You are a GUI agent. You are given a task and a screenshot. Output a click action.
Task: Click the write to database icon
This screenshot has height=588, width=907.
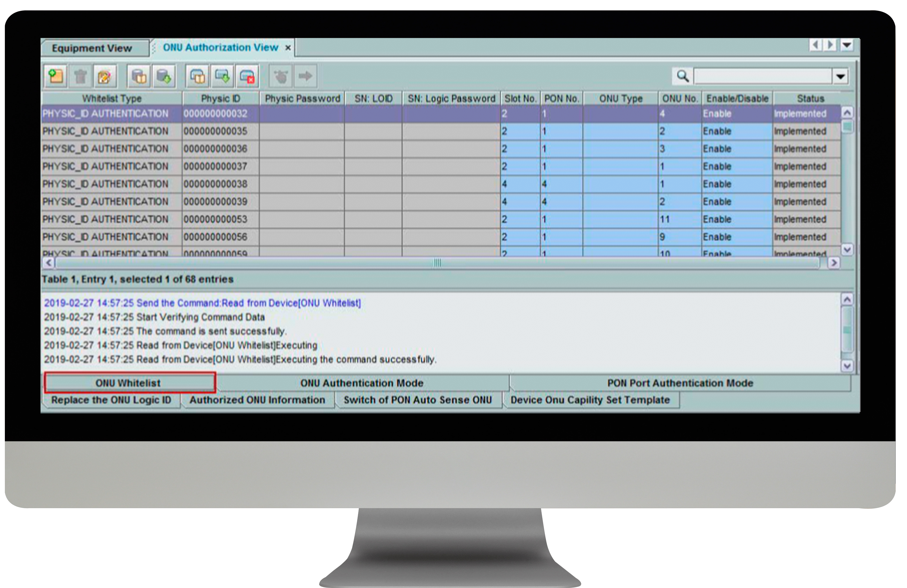[164, 76]
